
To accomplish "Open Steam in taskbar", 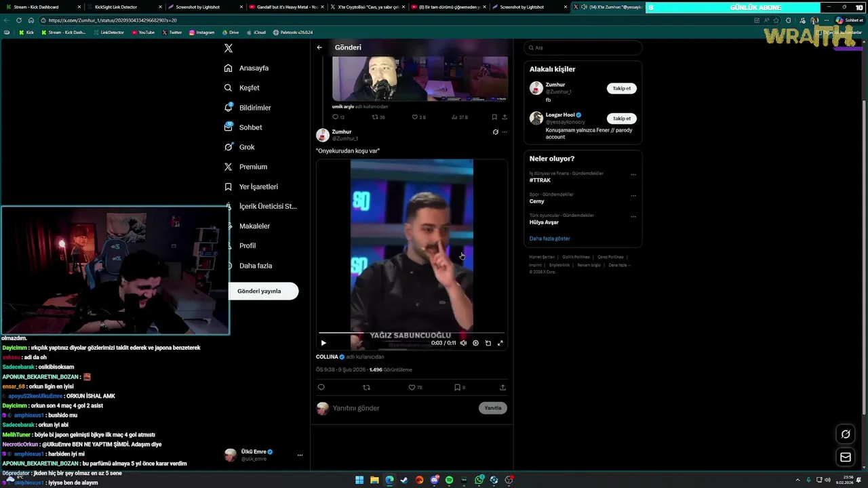I will coord(404,480).
